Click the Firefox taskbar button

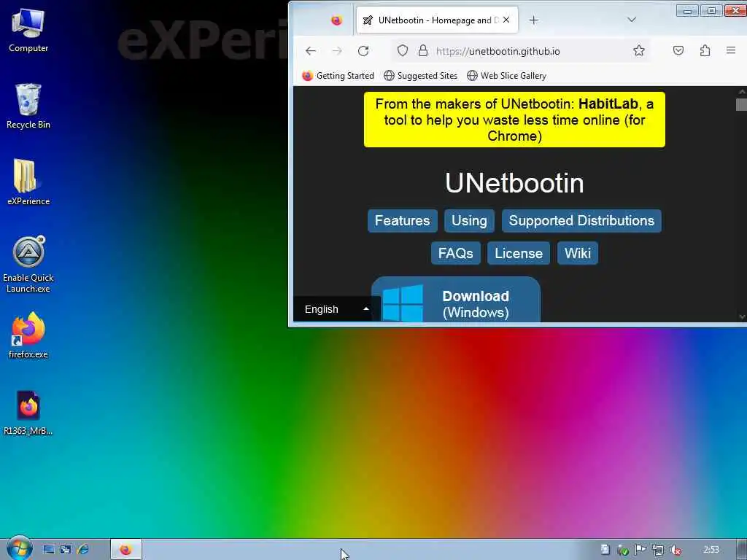click(125, 550)
